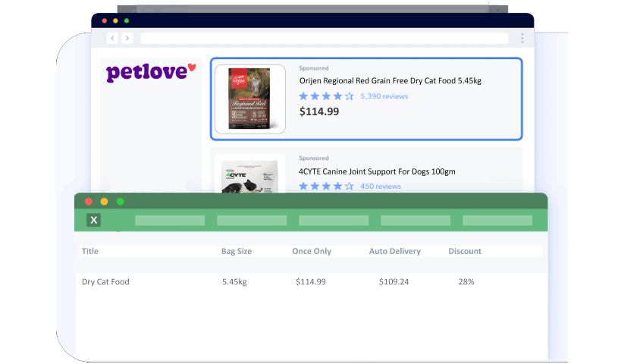
Task: Open the browser three-dot menu
Action: (x=522, y=38)
